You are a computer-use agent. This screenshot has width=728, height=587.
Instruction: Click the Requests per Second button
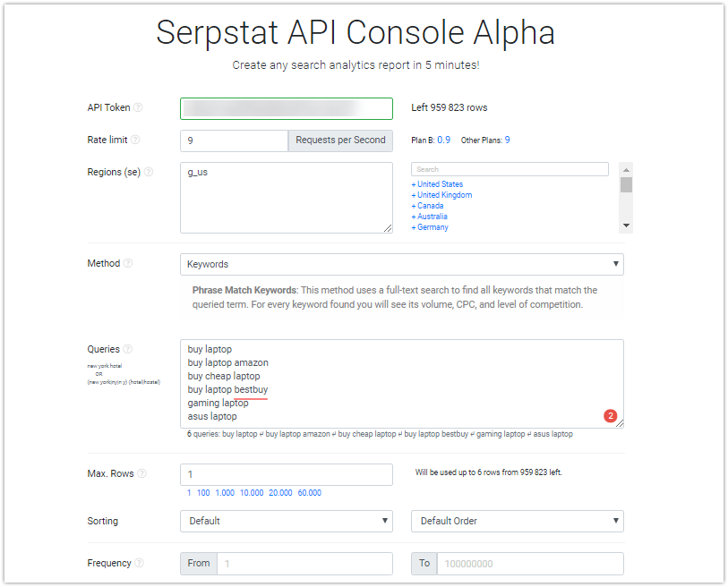(340, 140)
